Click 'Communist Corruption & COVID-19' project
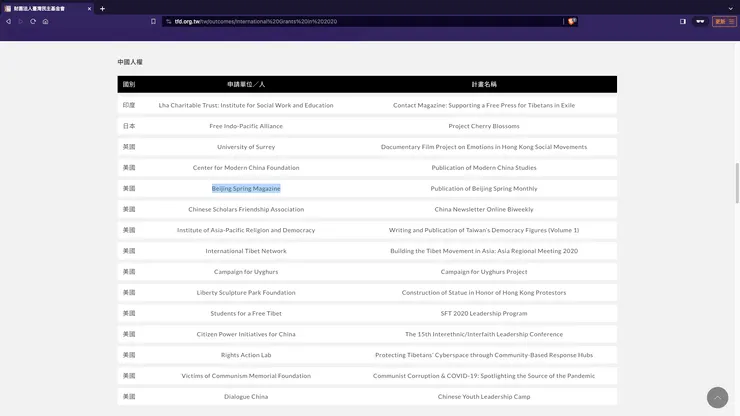Screen dimensions: 740x416 484,375
